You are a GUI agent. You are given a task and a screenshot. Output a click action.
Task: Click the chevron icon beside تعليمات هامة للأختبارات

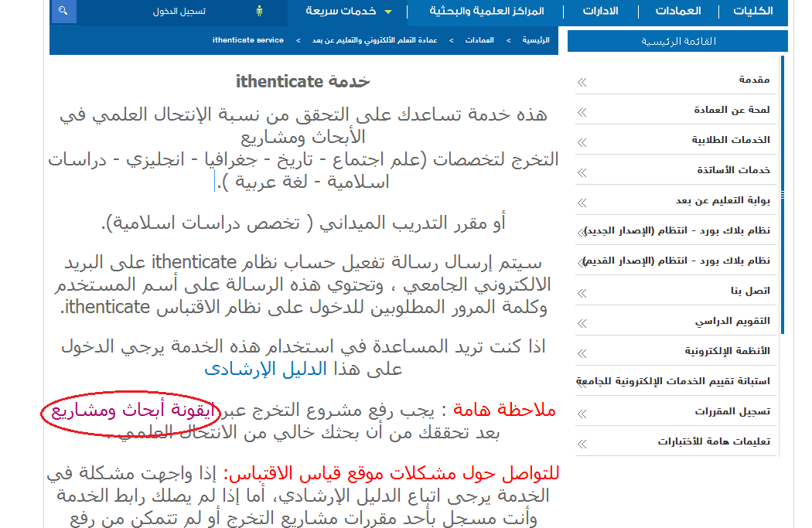(x=582, y=444)
